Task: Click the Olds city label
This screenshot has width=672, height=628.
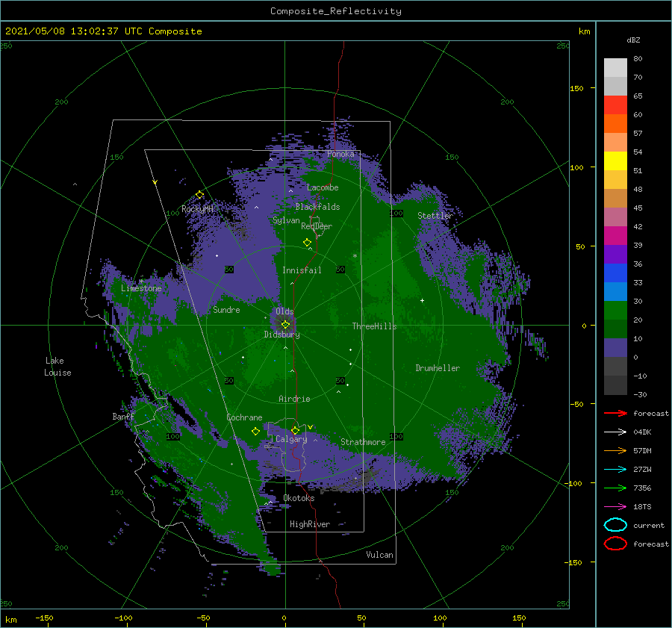Action: tap(284, 311)
